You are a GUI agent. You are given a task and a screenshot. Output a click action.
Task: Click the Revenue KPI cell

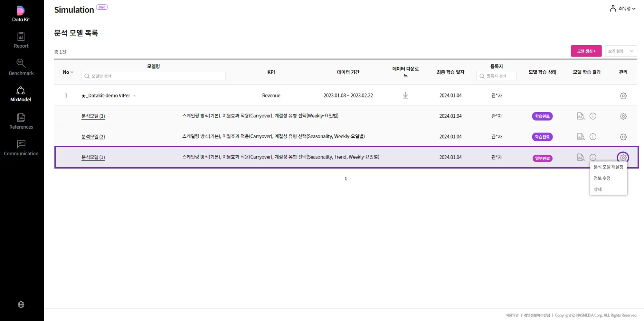[271, 96]
